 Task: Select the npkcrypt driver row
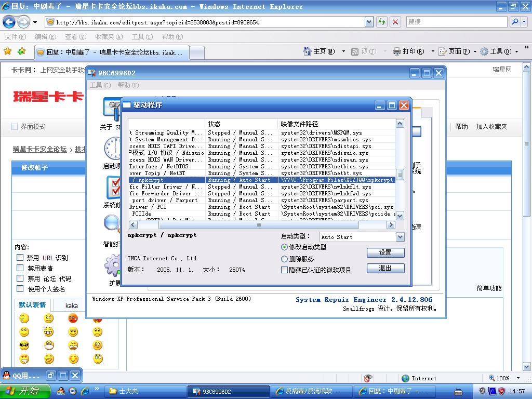click(262, 180)
